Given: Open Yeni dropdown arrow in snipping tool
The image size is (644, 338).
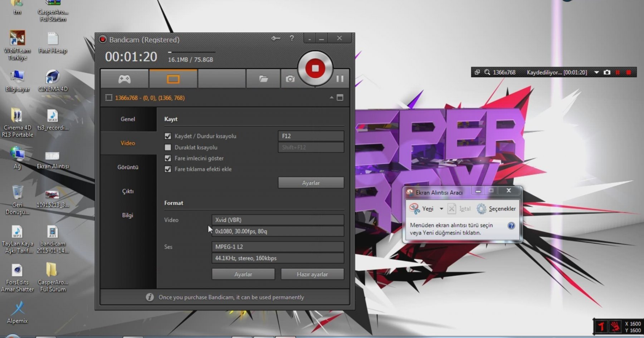Looking at the screenshot, I should click(x=441, y=209).
